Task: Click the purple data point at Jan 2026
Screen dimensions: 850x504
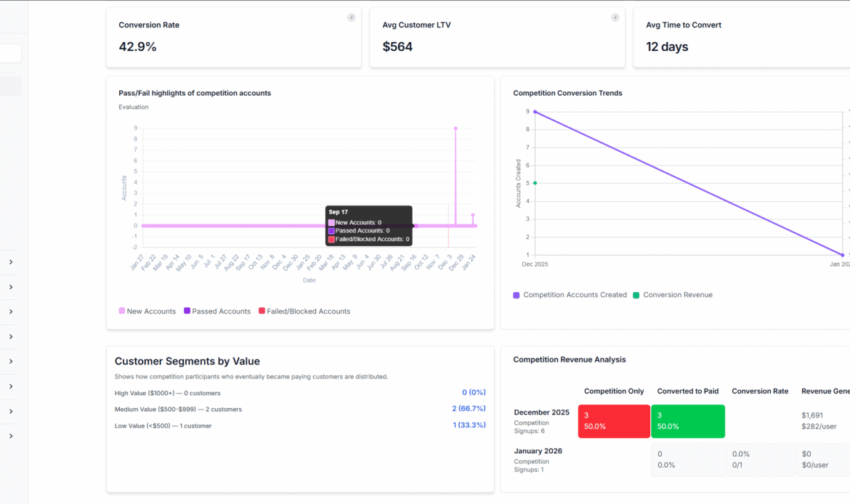Action: click(x=842, y=255)
